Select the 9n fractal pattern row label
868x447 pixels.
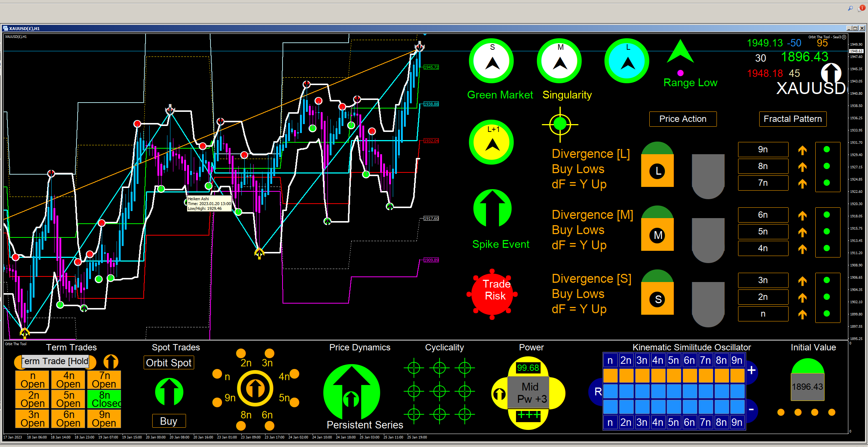[763, 149]
